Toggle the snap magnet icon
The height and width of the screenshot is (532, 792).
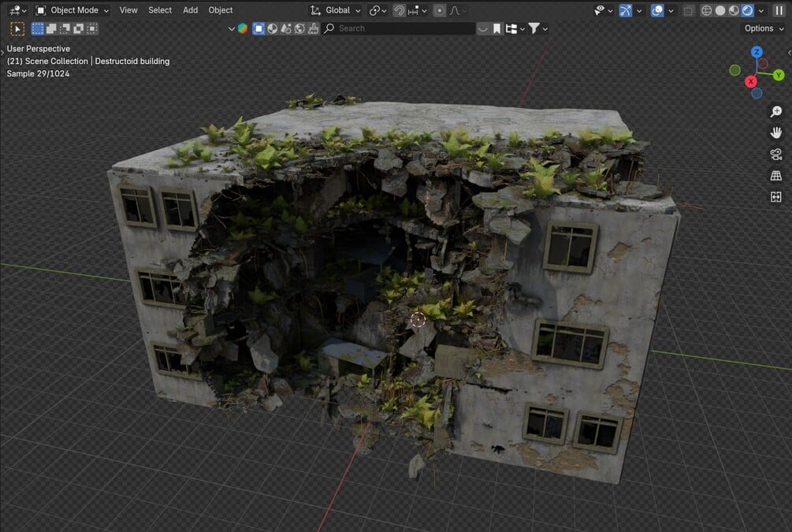point(399,10)
